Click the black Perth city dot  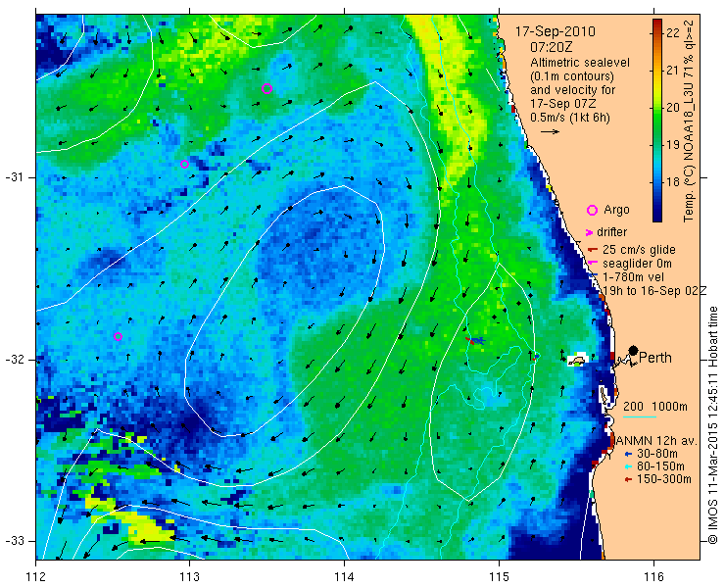(x=634, y=350)
